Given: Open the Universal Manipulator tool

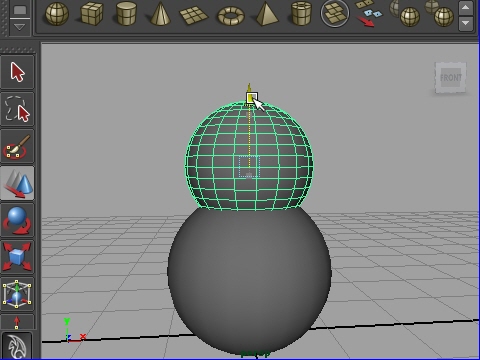Looking at the screenshot, I should [17, 294].
